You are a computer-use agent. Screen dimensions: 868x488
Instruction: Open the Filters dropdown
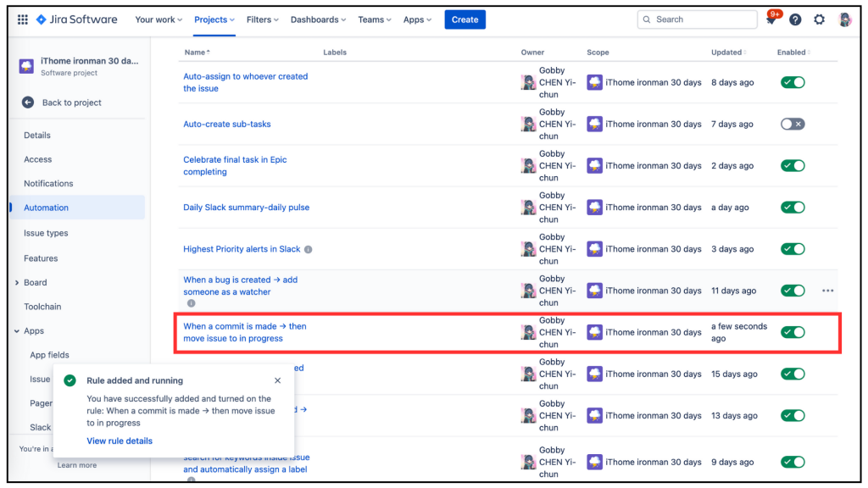click(x=263, y=19)
